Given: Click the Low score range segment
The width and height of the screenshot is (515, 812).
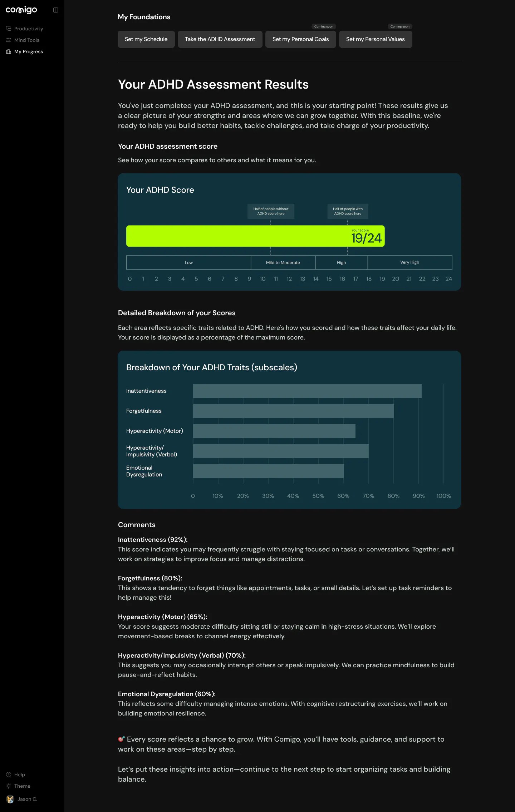Looking at the screenshot, I should [188, 262].
